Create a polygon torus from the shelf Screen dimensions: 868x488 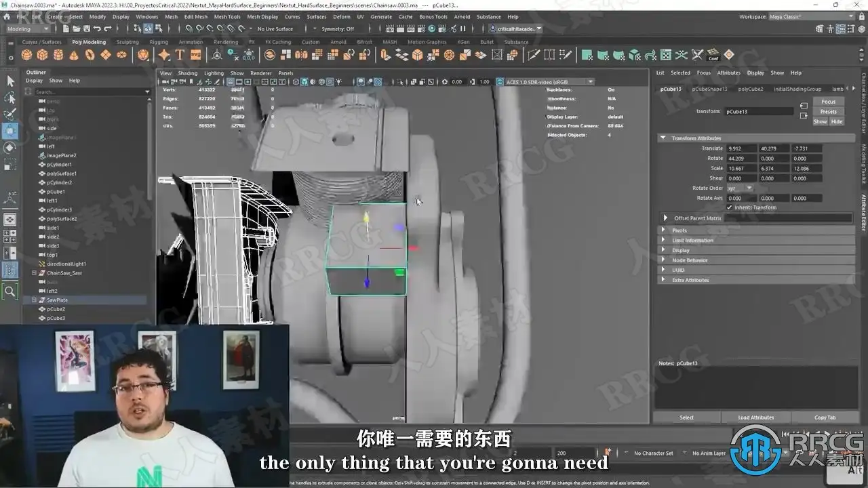(x=90, y=55)
